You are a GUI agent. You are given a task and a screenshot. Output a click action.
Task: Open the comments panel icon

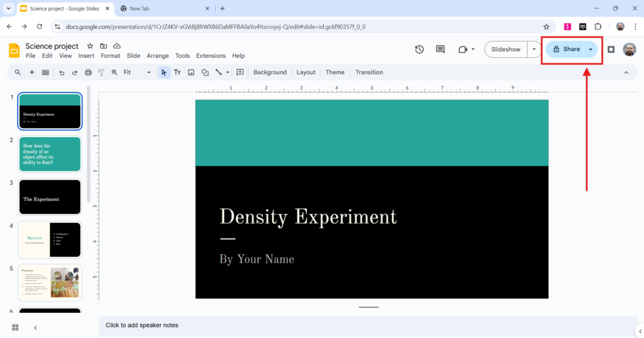click(x=440, y=50)
